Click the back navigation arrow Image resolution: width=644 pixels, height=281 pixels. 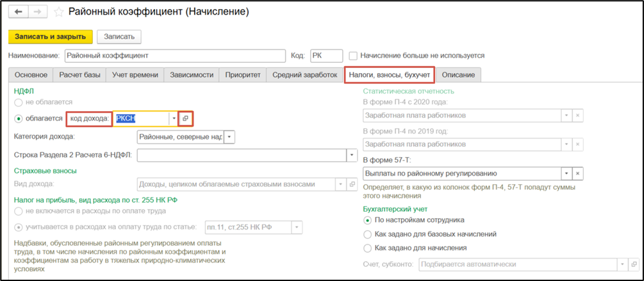(x=19, y=12)
